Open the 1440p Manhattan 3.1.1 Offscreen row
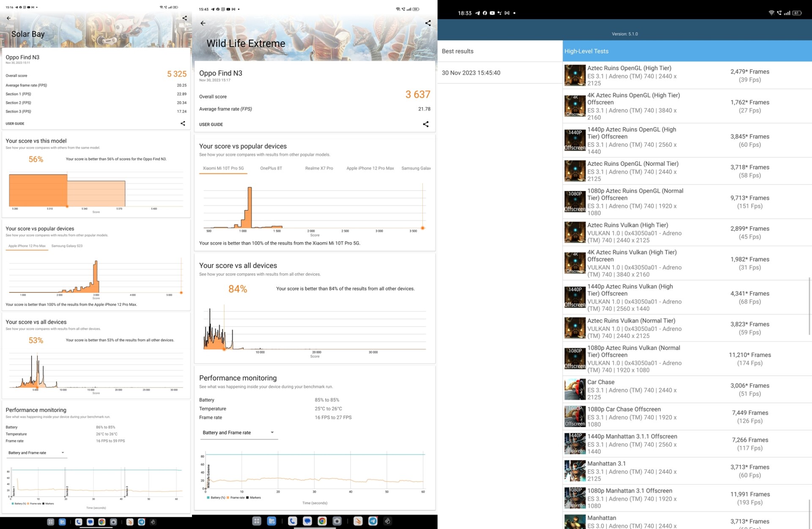This screenshot has height=529, width=812. 687,444
